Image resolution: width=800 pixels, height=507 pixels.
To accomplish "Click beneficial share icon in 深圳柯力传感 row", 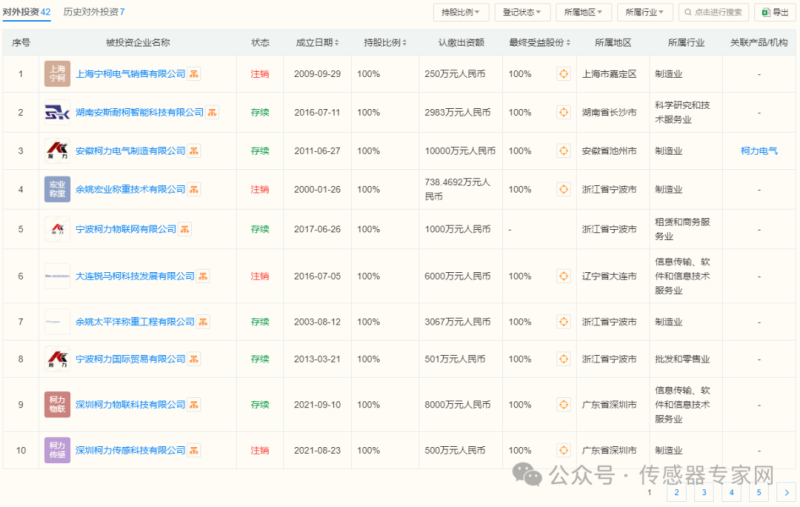I will 564,451.
